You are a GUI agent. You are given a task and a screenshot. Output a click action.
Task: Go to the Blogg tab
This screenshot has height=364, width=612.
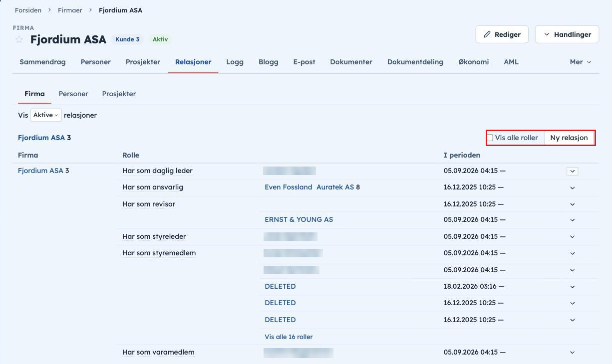[x=269, y=62]
